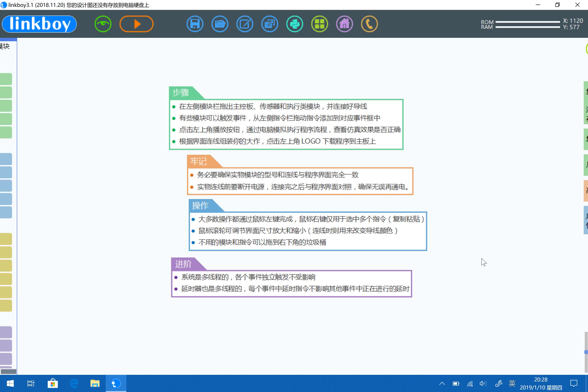Image resolution: width=588 pixels, height=392 pixels.
Task: Click the pen workspace tray icon
Action: 499,383
